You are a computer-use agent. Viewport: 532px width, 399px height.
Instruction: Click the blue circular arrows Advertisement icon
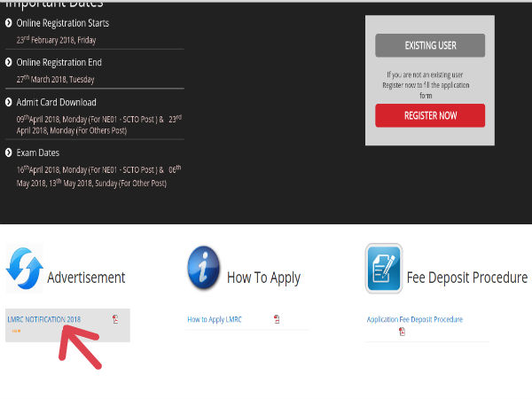tap(23, 269)
